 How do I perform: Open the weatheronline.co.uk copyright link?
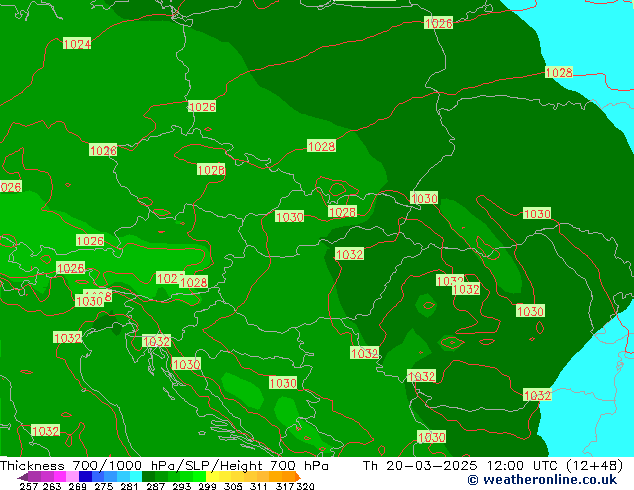coord(542,480)
